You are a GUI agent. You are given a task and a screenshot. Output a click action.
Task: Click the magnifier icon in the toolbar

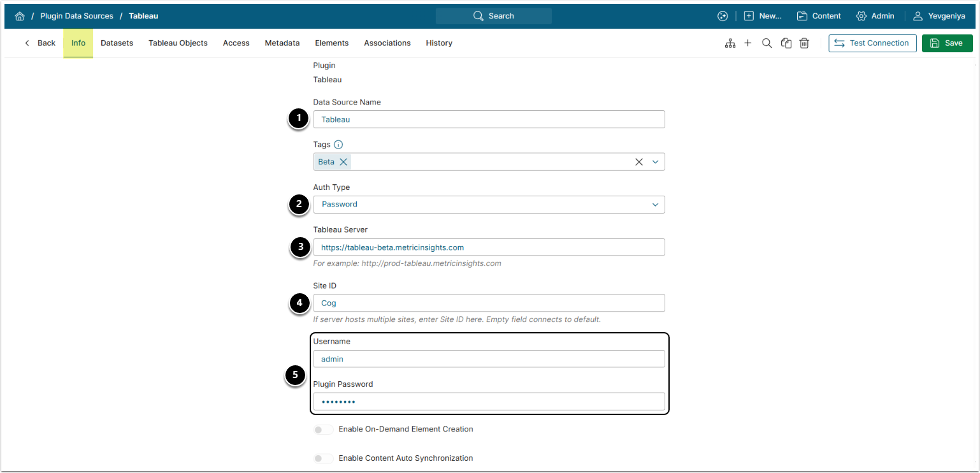coord(767,43)
